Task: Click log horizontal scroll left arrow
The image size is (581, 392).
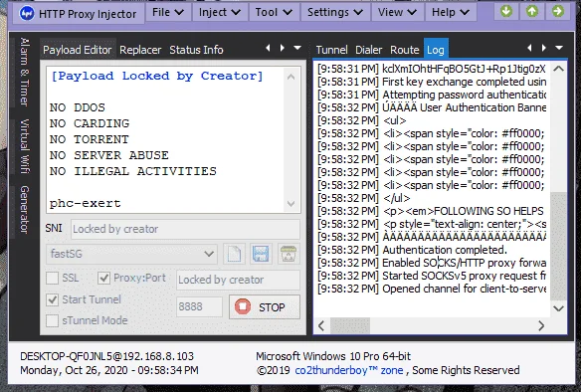Action: (x=321, y=326)
